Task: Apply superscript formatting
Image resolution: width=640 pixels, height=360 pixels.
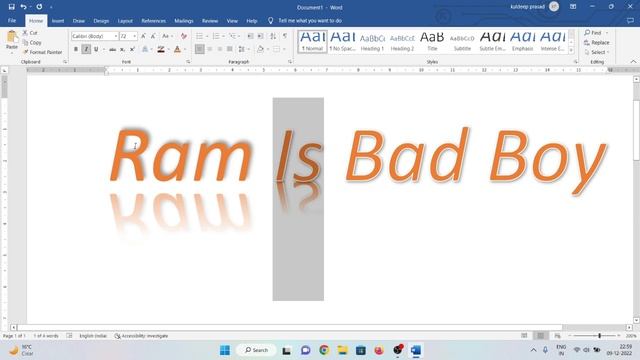Action: click(132, 49)
